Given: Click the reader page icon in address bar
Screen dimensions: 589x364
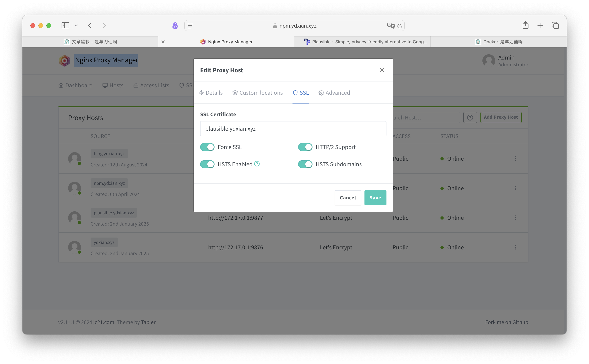Looking at the screenshot, I should tap(190, 26).
